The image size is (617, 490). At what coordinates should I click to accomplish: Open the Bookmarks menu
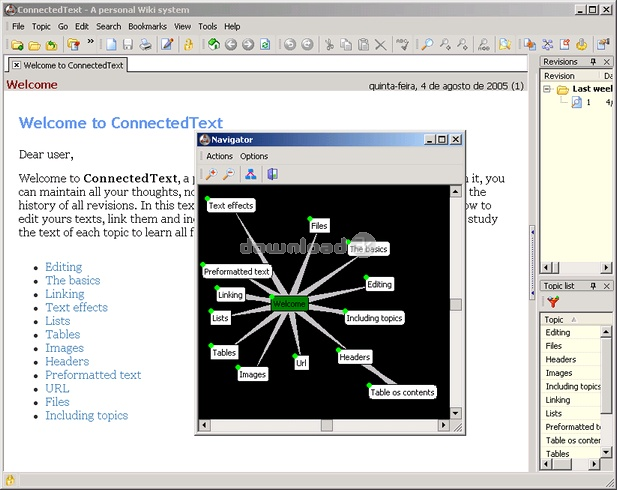tap(148, 26)
